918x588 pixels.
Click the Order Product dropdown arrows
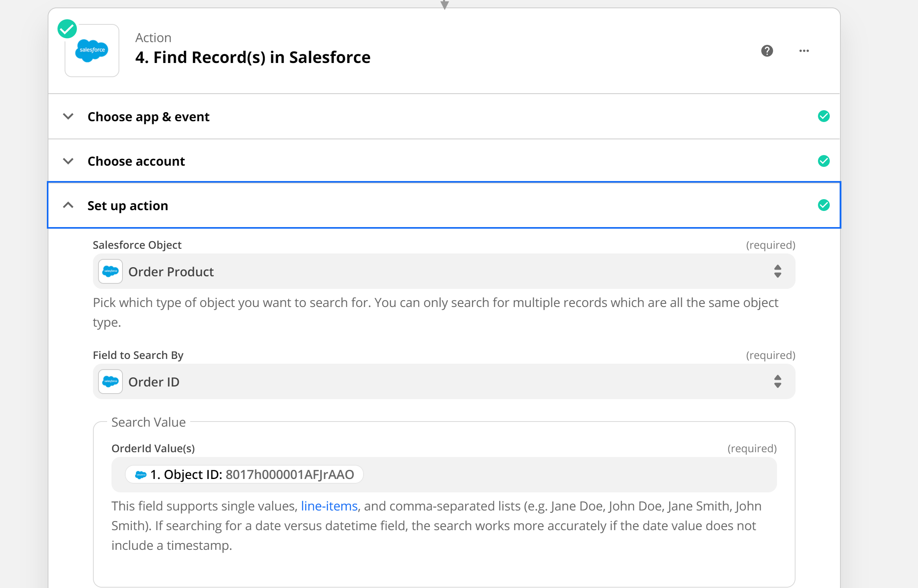pos(777,271)
